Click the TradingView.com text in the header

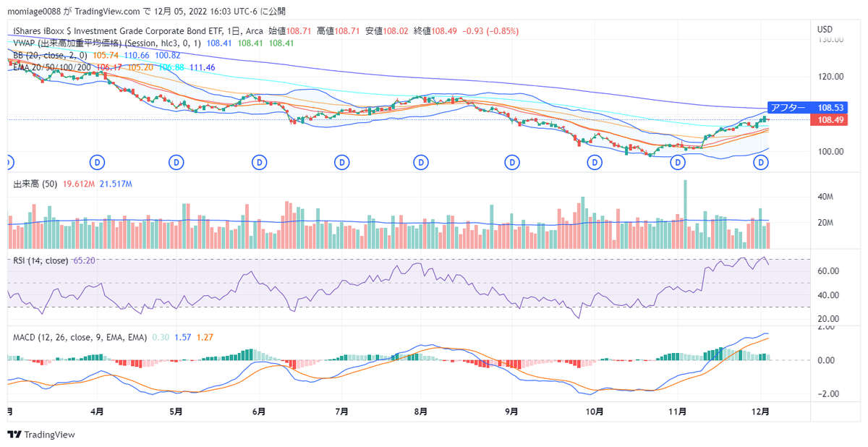click(108, 11)
